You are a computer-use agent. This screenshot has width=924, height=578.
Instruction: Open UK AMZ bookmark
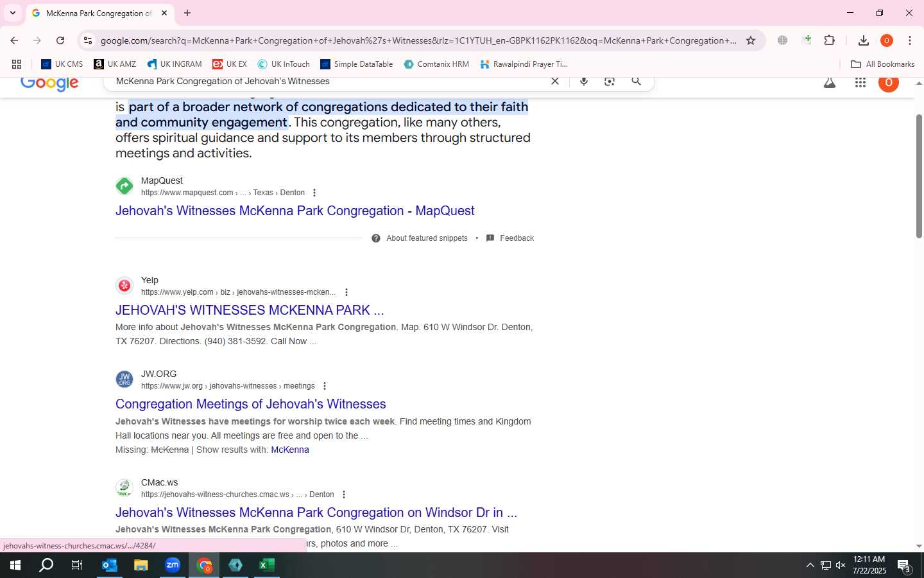(x=115, y=64)
